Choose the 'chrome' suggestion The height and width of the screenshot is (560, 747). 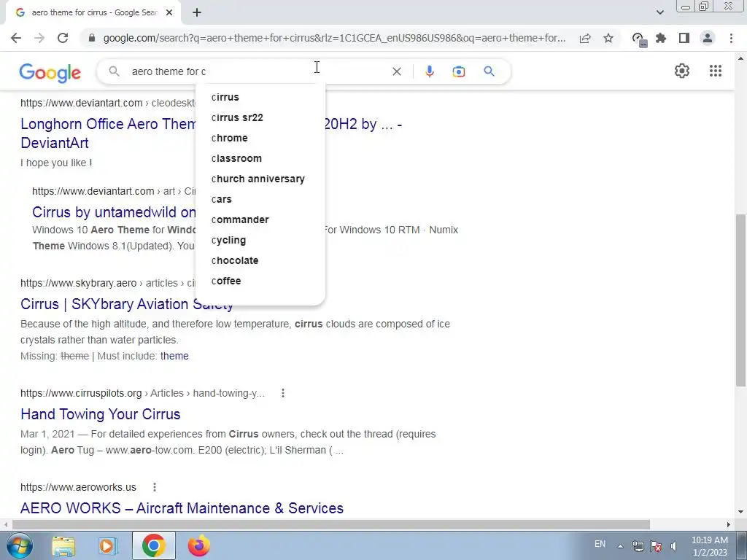pos(260,138)
